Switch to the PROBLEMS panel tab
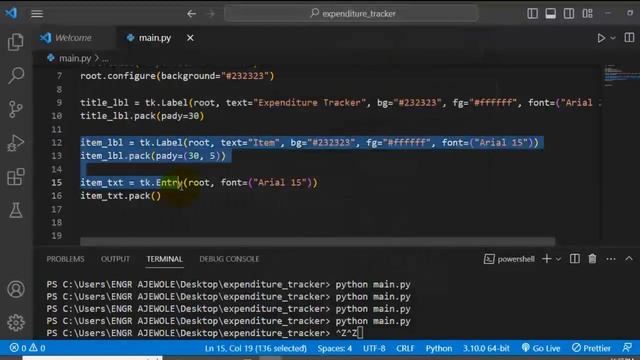 point(65,259)
